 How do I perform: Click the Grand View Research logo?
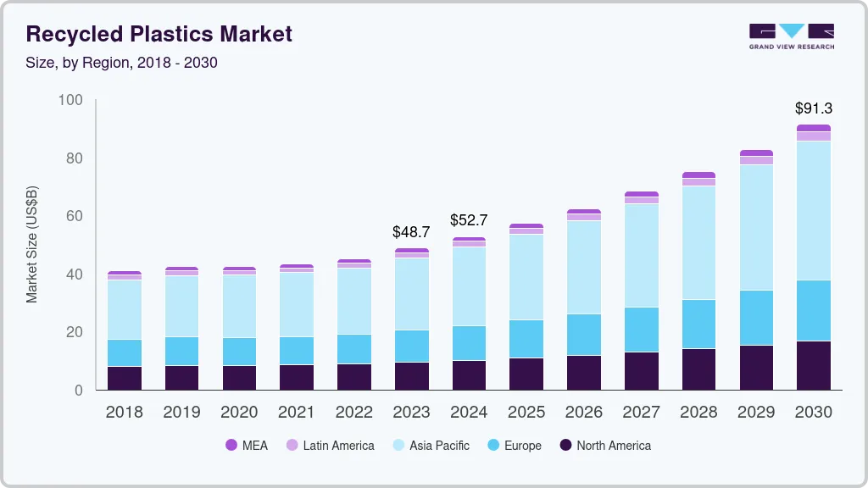(x=791, y=36)
